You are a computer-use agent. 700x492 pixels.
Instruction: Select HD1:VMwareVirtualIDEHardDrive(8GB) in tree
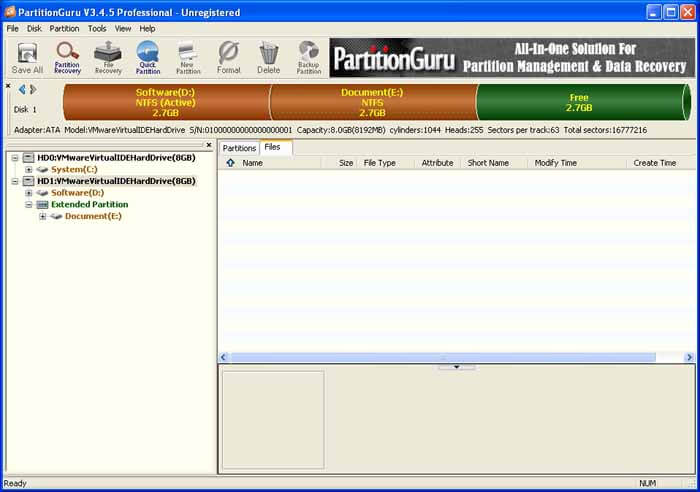(116, 181)
